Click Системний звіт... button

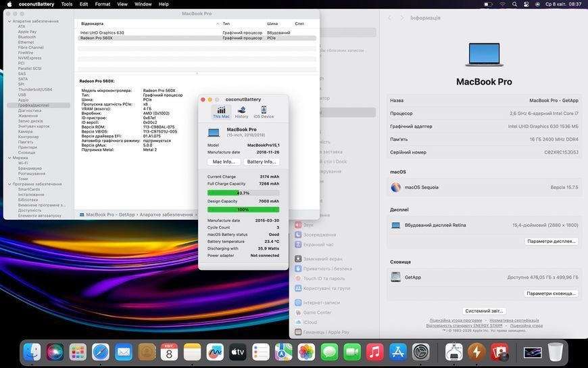pyautogui.click(x=484, y=311)
